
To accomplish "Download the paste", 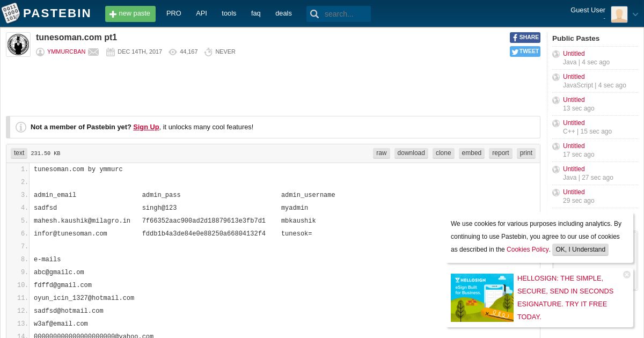I will [411, 153].
